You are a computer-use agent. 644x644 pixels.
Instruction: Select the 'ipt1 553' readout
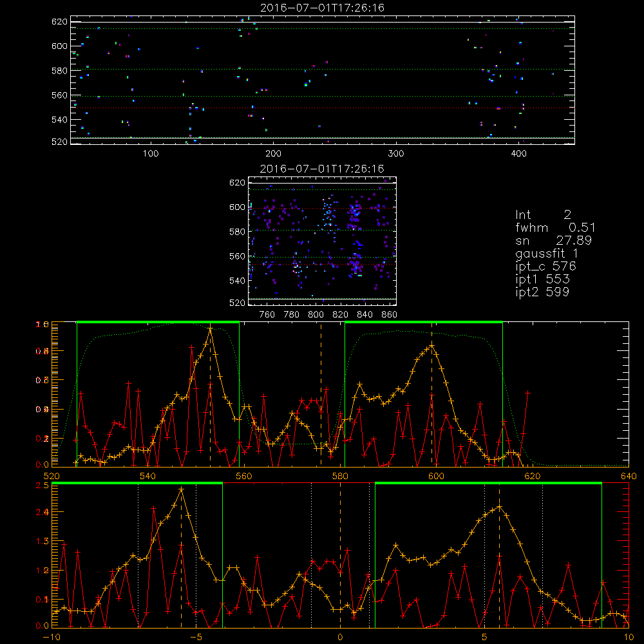coord(542,279)
